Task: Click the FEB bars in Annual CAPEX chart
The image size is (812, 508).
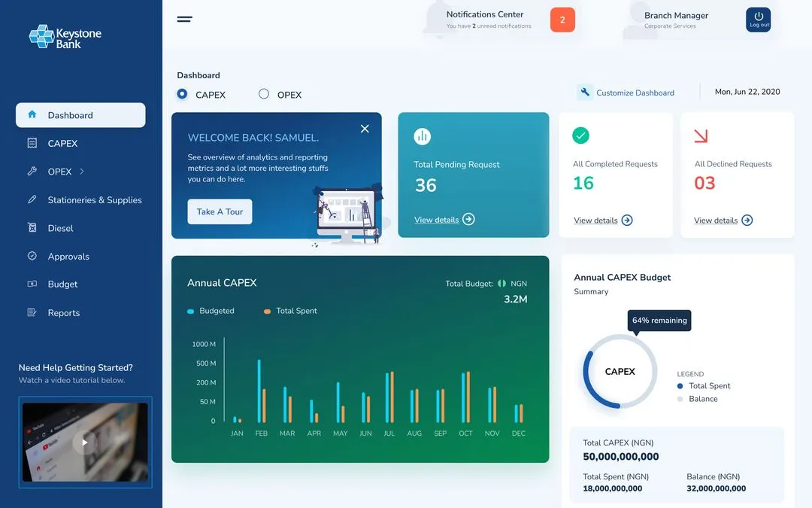Action: tap(262, 391)
